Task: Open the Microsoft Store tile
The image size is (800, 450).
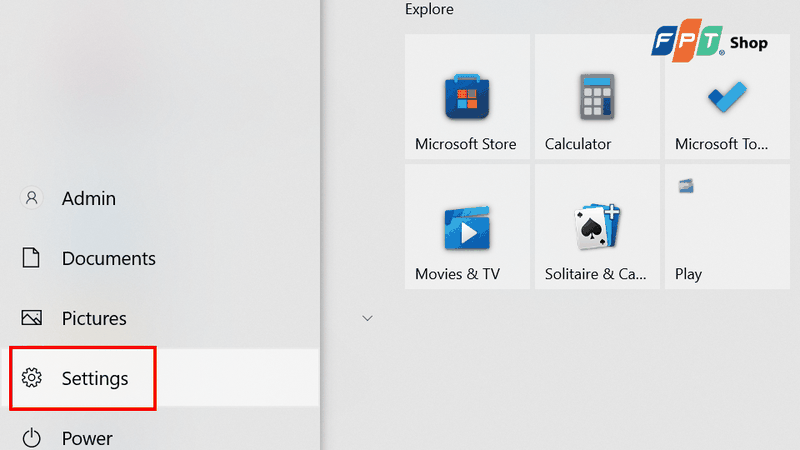Action: [x=467, y=96]
